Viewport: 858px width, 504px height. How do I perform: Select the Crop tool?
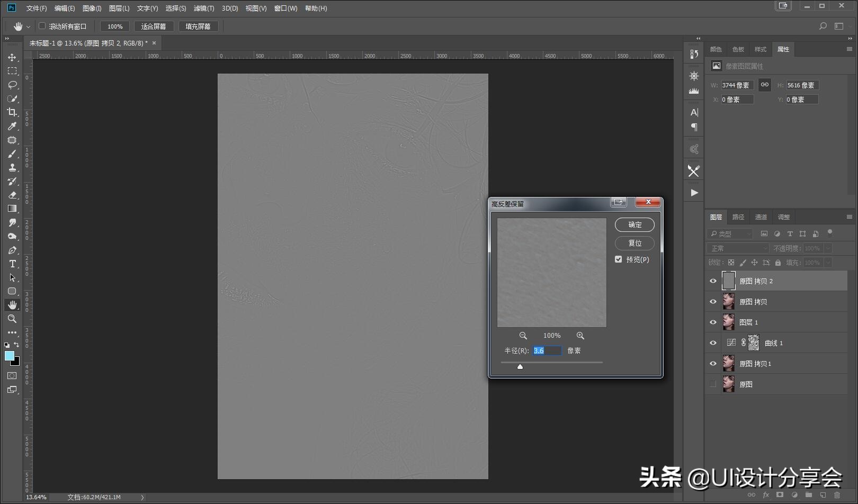pyautogui.click(x=12, y=112)
